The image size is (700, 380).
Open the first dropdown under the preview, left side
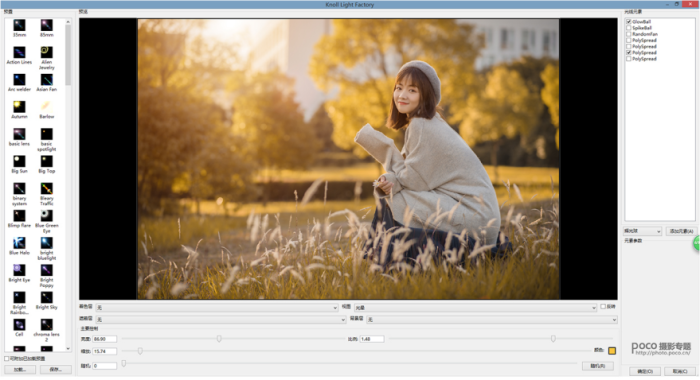pyautogui.click(x=217, y=308)
